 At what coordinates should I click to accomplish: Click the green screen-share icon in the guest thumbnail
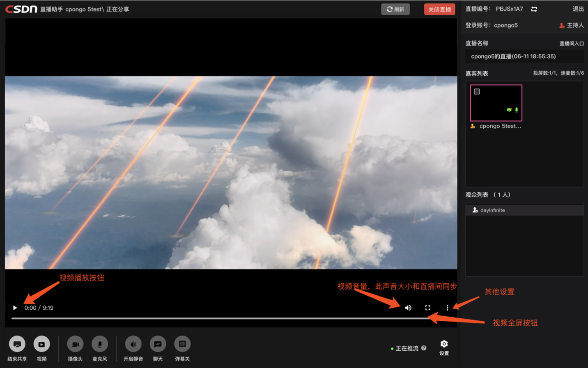(x=509, y=110)
